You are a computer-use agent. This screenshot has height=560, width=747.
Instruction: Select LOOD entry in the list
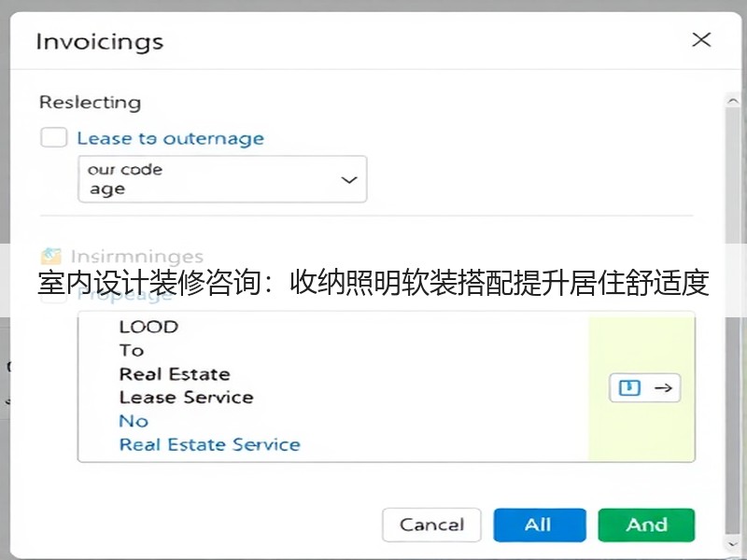pos(148,327)
